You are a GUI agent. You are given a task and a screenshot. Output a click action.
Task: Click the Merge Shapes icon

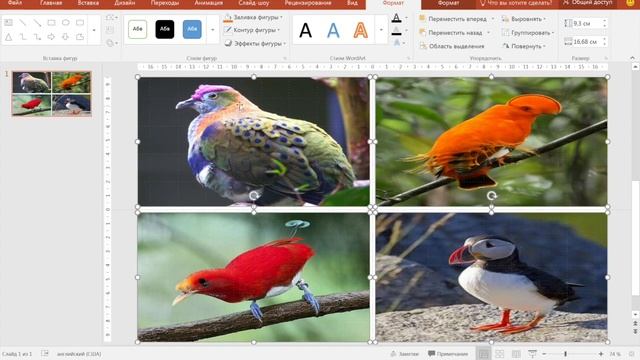tap(111, 43)
